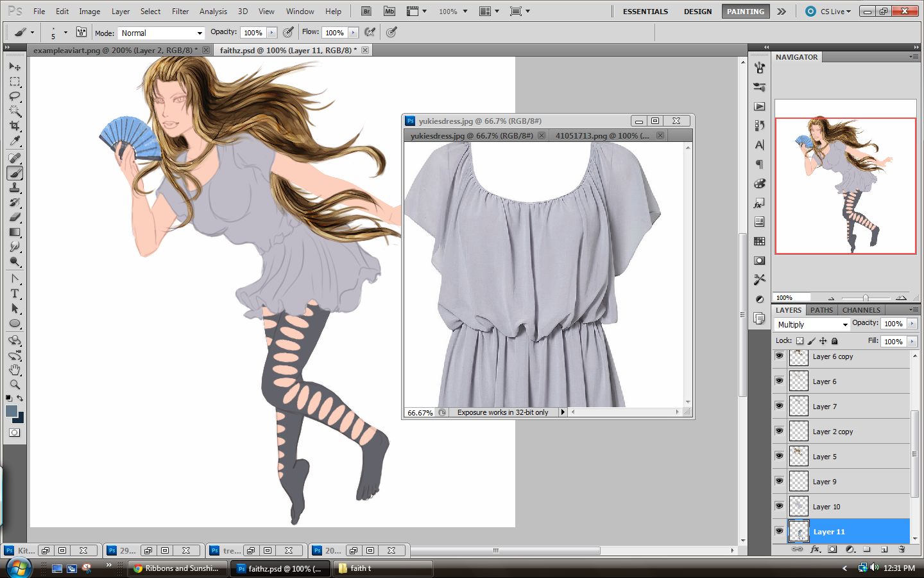Toggle Quick Mask mode
Viewport: 924px width, 578px height.
(x=15, y=432)
